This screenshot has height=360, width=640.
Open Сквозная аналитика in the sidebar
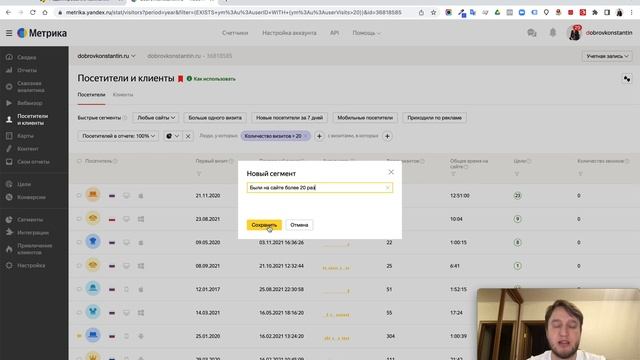[x=31, y=87]
